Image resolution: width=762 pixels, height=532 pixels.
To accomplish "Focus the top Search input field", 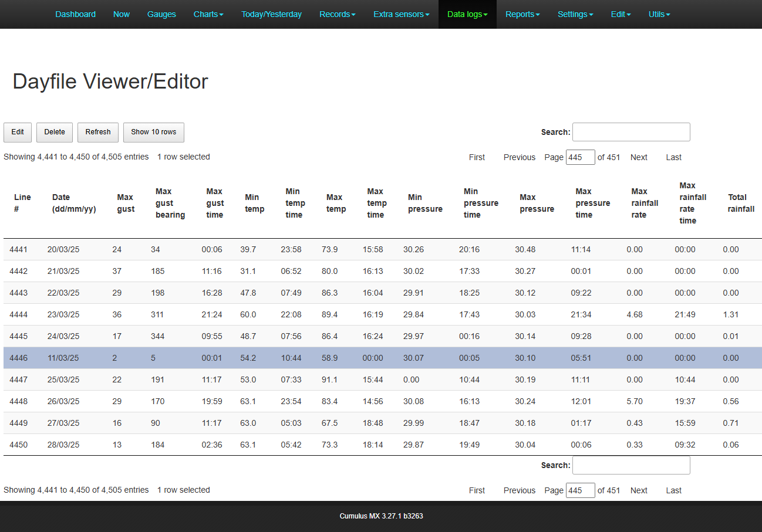I will point(631,132).
